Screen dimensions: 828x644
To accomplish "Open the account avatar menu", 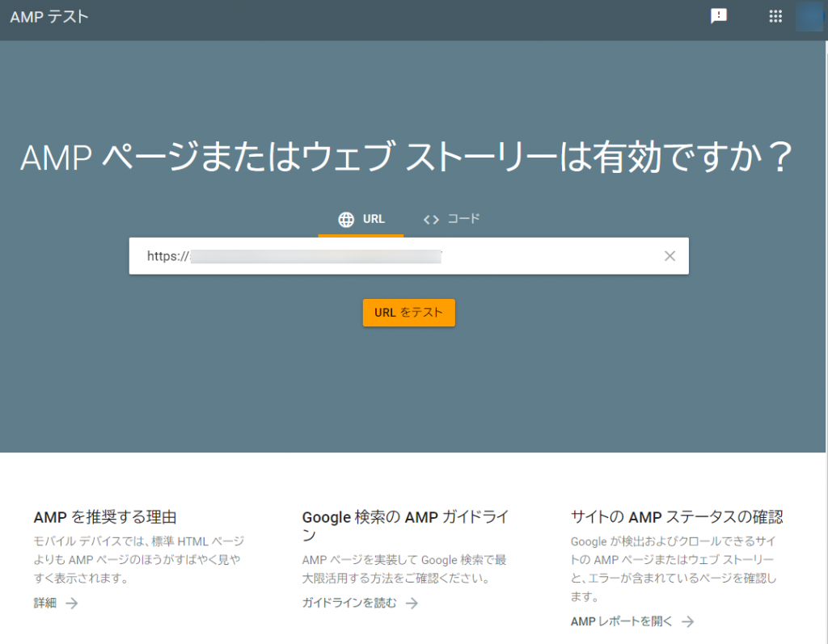I will tap(809, 16).
